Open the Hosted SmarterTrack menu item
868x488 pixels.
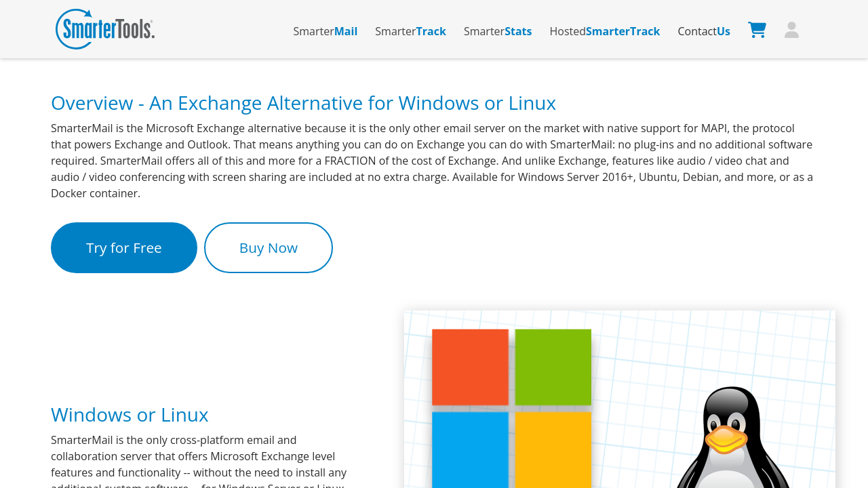pos(605,31)
